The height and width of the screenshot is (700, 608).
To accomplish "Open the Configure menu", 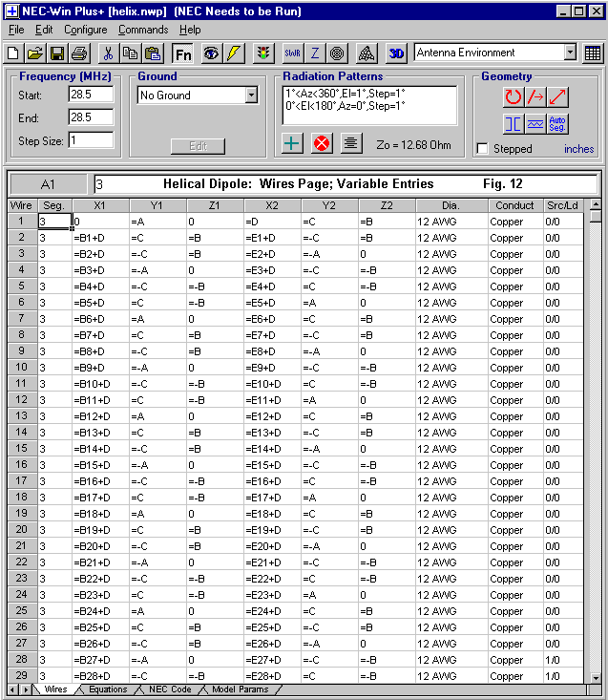I will coord(85,30).
